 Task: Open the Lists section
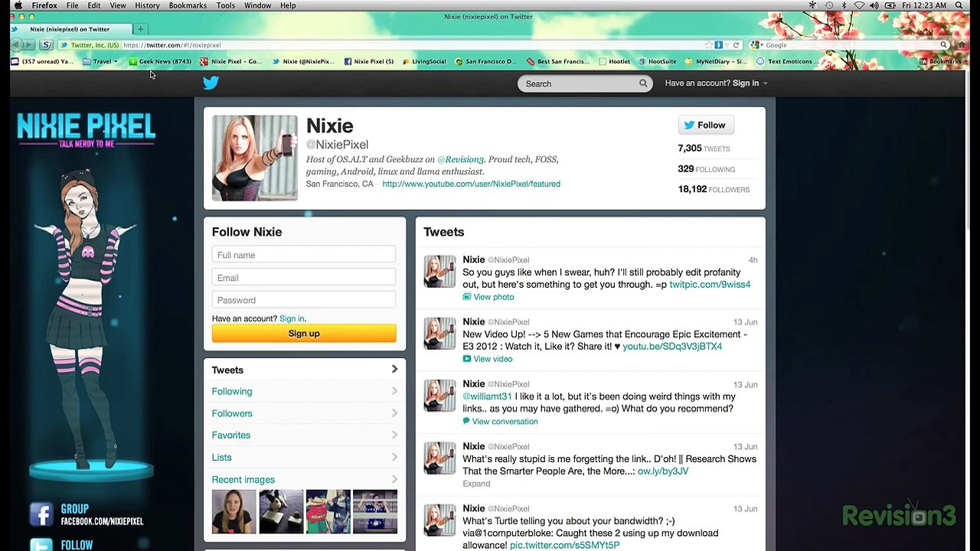pyautogui.click(x=305, y=458)
